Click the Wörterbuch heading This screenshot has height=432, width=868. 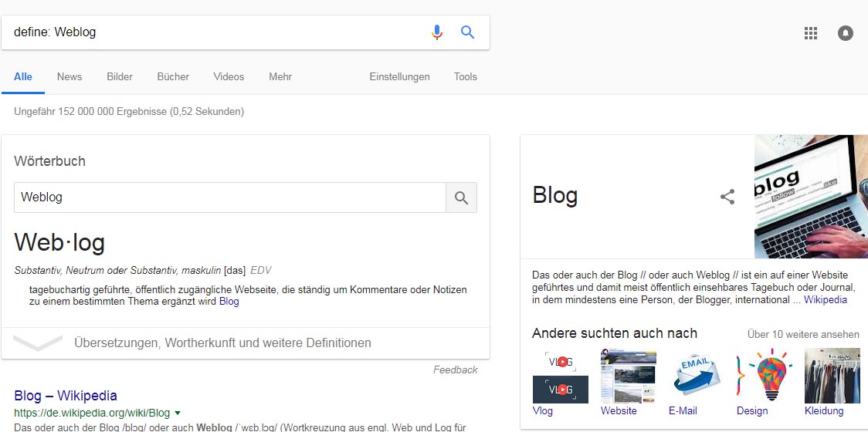click(x=50, y=161)
